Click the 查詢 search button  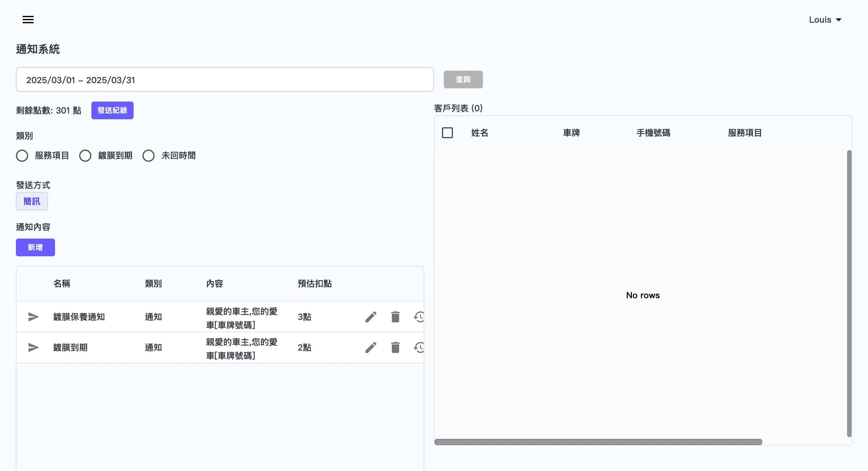click(x=463, y=80)
